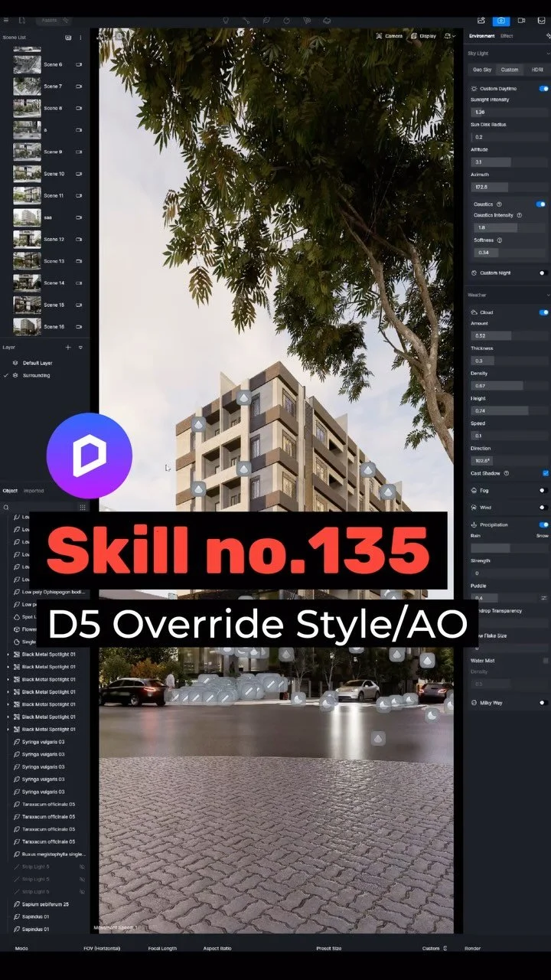Open the Scene 7 thumbnail

[27, 87]
